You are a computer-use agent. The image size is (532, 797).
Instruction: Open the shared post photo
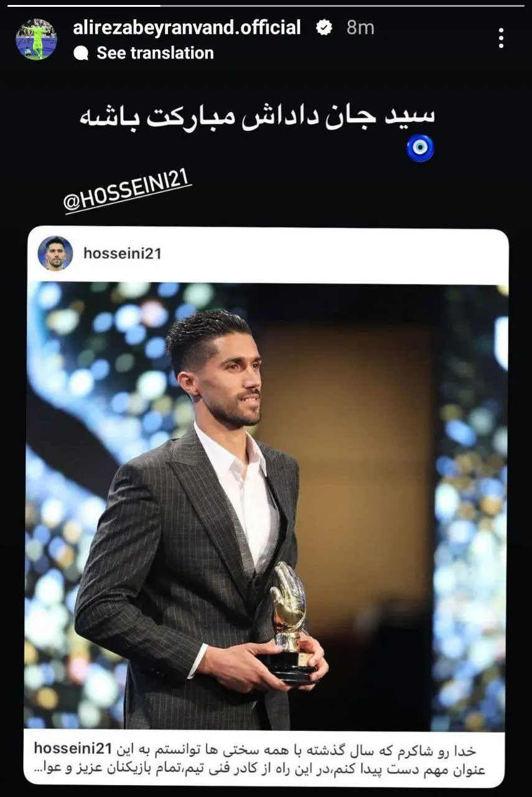(x=266, y=506)
